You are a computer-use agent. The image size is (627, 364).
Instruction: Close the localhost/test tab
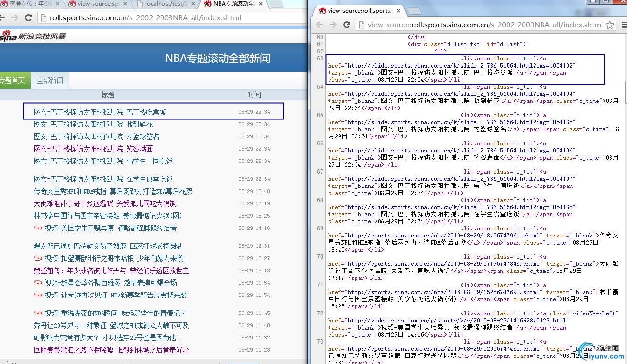point(193,4)
